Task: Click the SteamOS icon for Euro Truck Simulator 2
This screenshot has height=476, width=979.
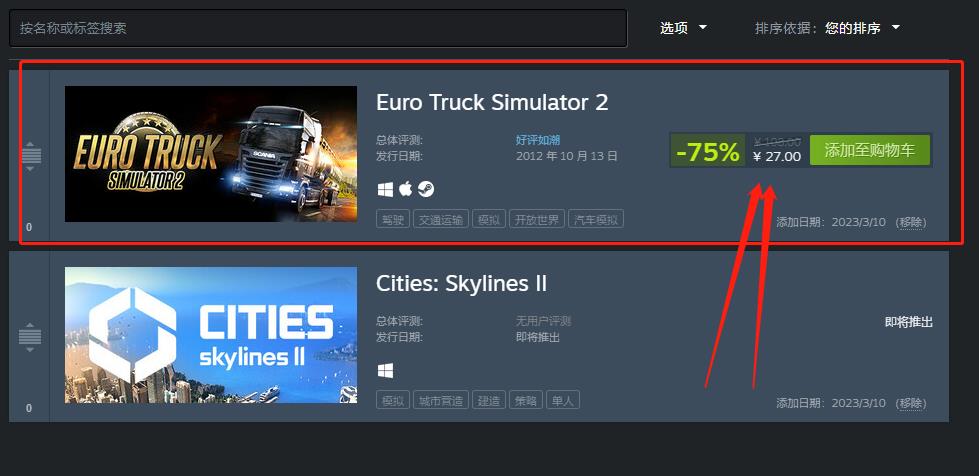Action: point(426,189)
